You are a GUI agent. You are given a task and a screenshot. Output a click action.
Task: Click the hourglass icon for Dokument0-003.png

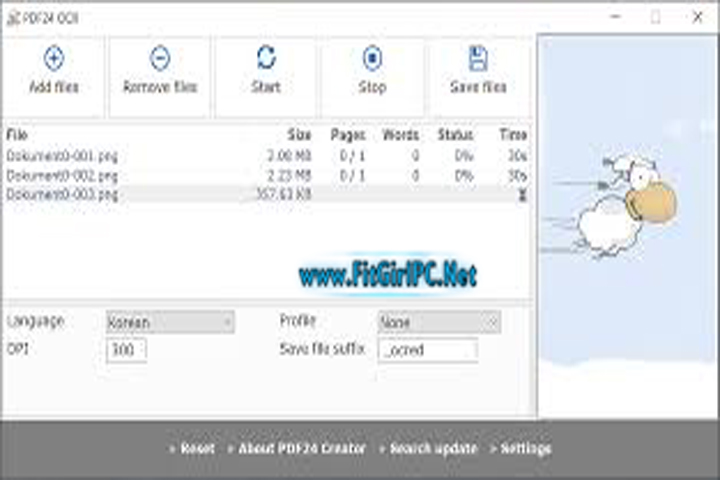click(521, 195)
